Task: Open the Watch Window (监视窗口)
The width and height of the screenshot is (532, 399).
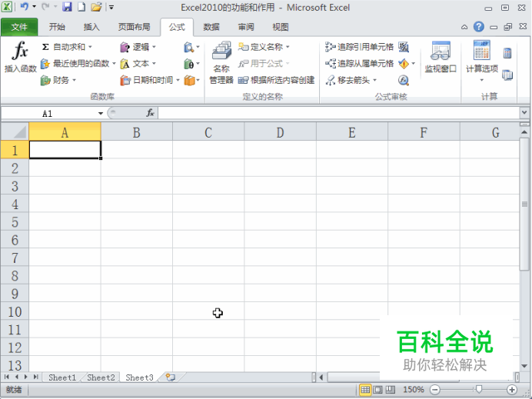Action: [x=441, y=57]
